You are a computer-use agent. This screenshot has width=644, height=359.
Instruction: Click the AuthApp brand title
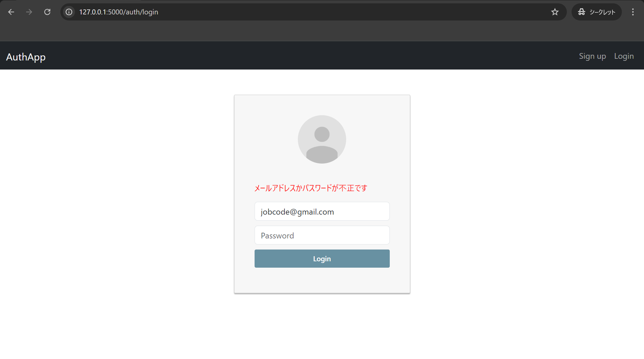tap(26, 57)
